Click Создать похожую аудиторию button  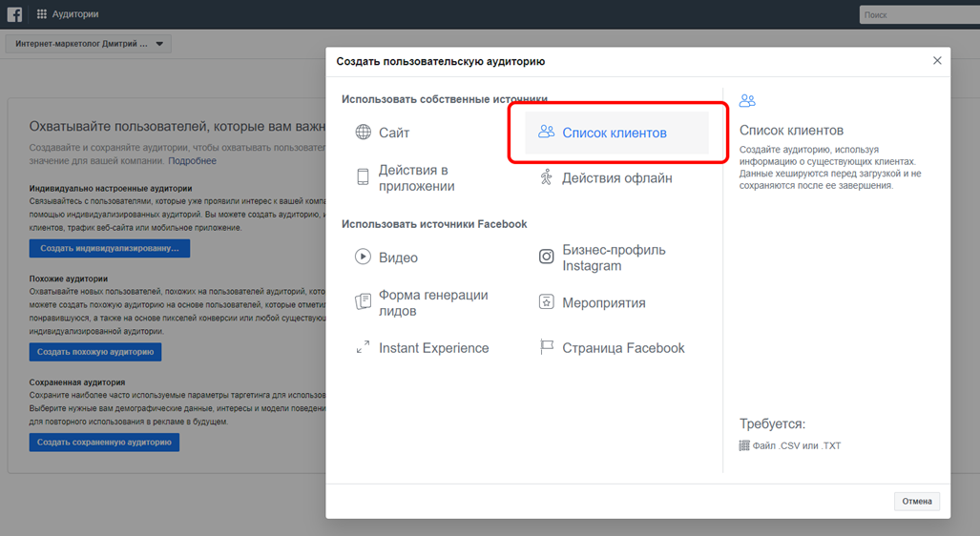[95, 352]
